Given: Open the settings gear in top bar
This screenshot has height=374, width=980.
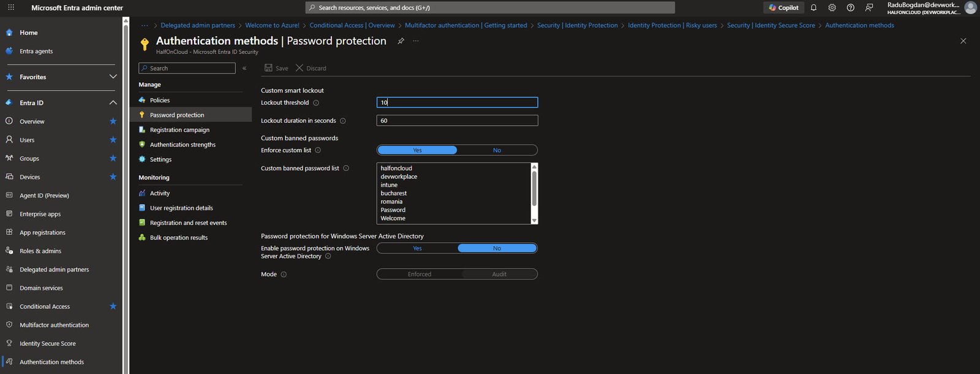Looking at the screenshot, I should 832,7.
